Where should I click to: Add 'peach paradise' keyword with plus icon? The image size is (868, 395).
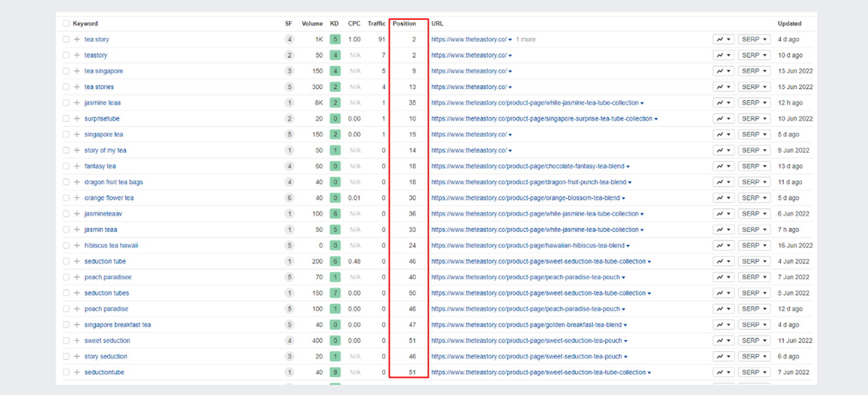[x=77, y=309]
